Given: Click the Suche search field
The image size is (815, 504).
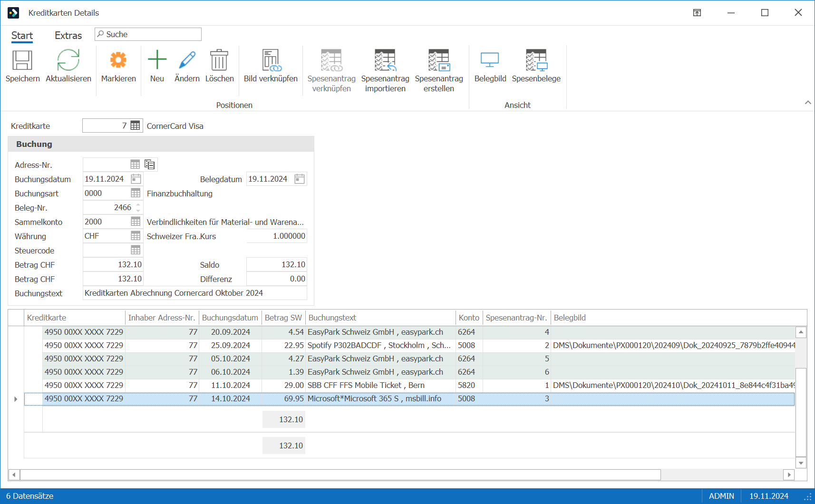Looking at the screenshot, I should tap(148, 34).
